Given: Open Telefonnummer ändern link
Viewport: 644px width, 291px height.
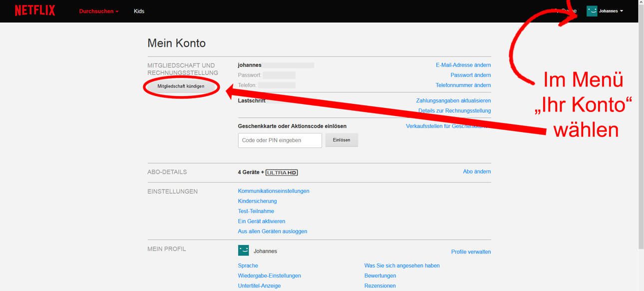Looking at the screenshot, I should pyautogui.click(x=463, y=85).
